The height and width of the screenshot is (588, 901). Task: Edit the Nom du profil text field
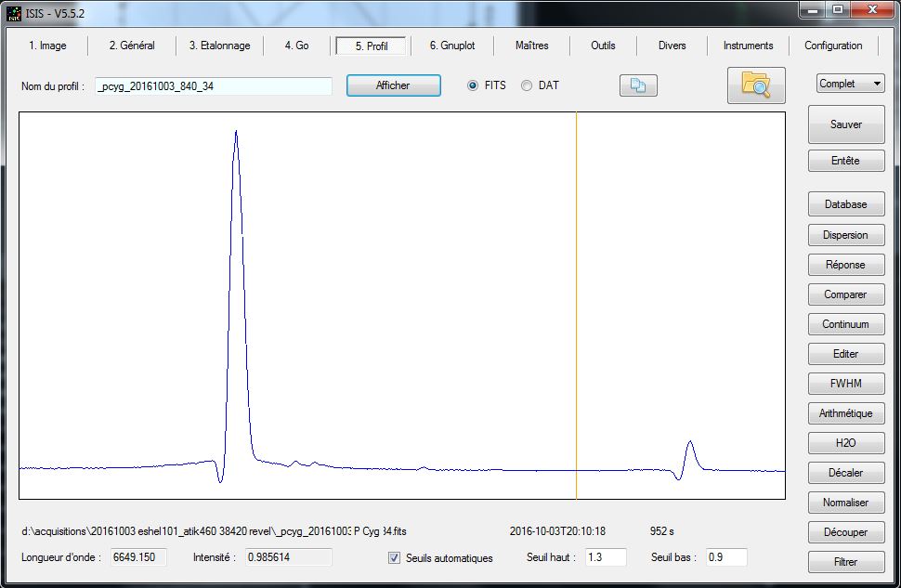point(214,86)
